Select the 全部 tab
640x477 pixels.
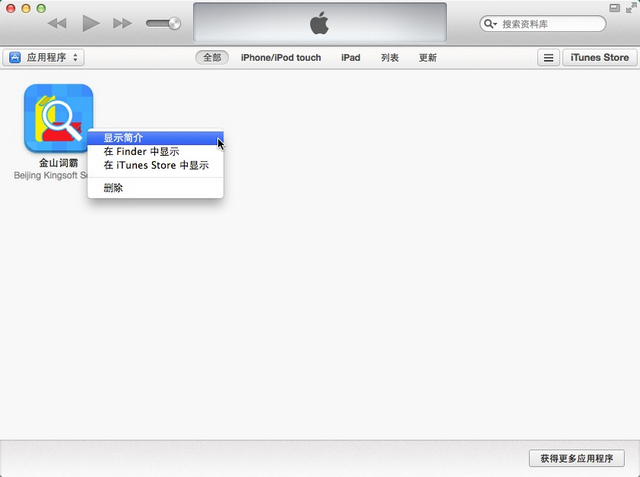click(212, 58)
